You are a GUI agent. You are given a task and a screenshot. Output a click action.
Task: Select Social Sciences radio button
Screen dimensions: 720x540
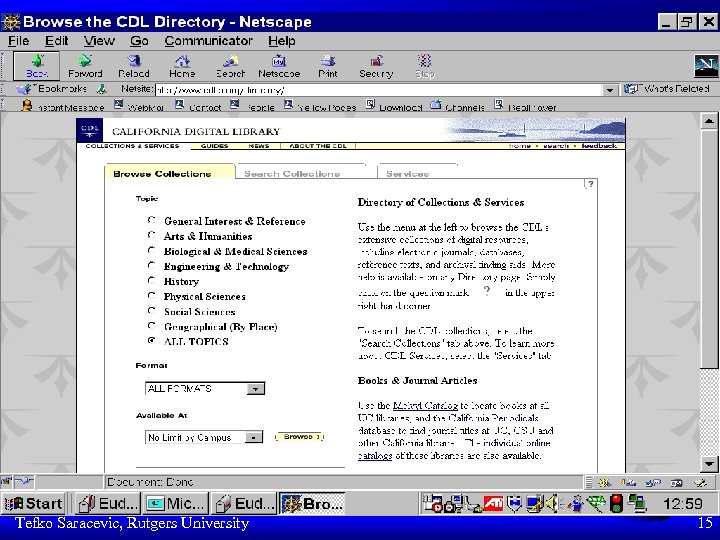[151, 310]
